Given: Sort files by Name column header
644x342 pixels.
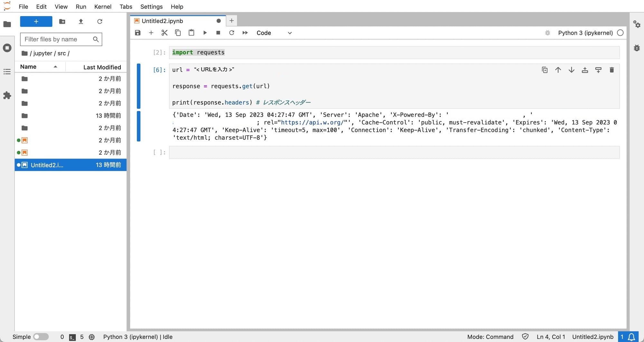Looking at the screenshot, I should coord(28,67).
